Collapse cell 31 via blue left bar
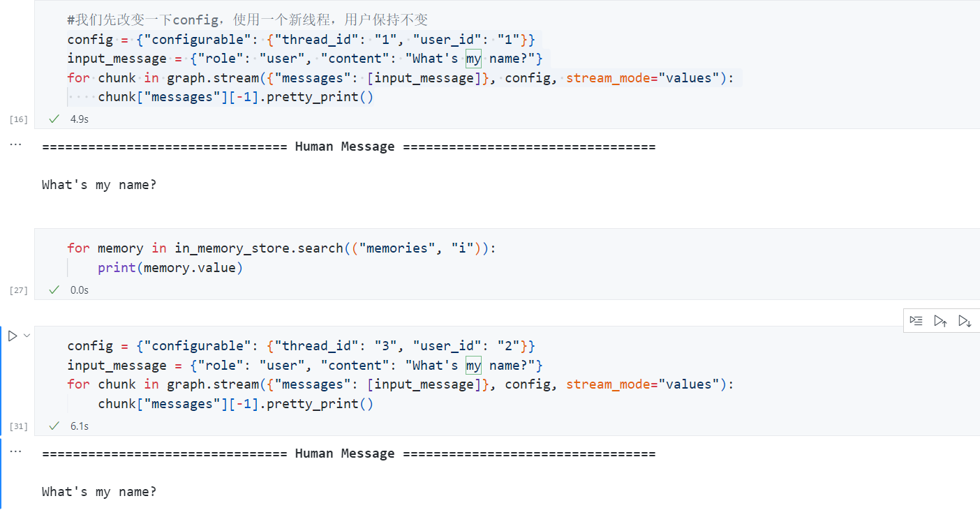The width and height of the screenshot is (980, 510). (x=1, y=380)
